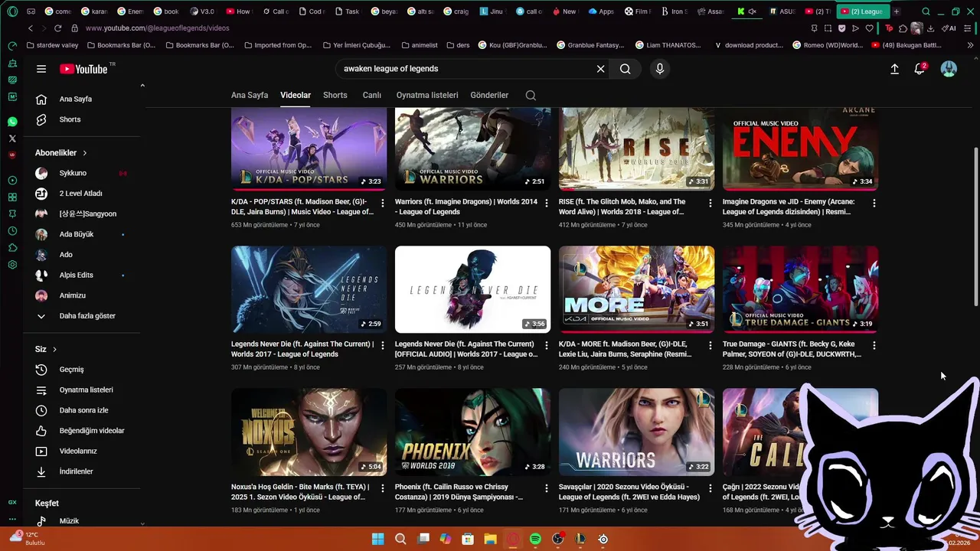Select the Videolar channel tab
The width and height of the screenshot is (980, 551).
click(296, 96)
